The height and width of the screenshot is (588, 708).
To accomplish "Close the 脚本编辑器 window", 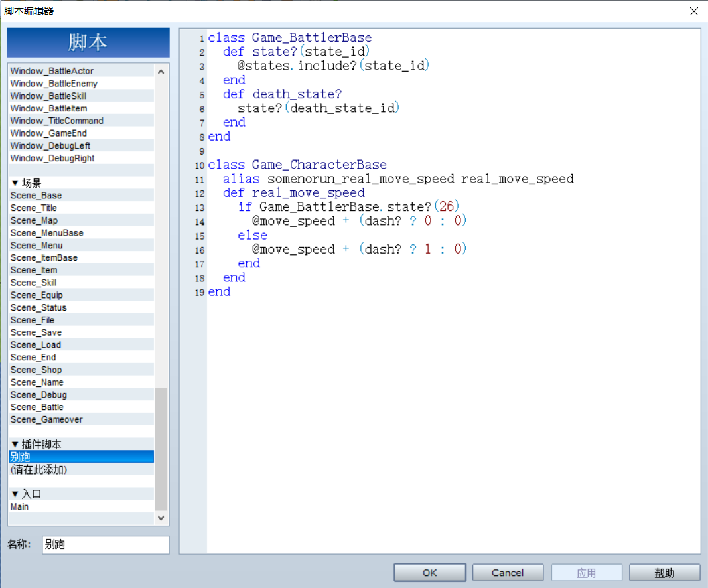I will tap(694, 11).
